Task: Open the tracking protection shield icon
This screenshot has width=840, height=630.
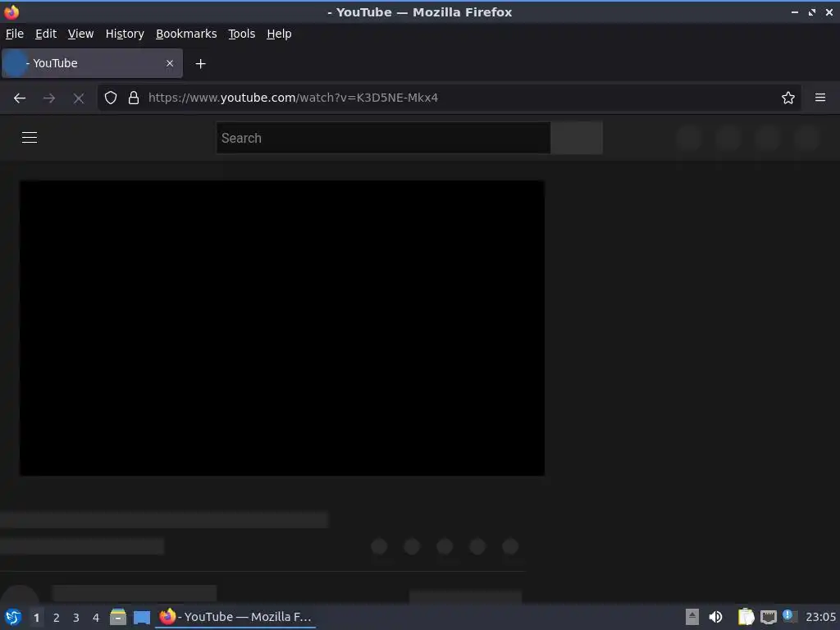Action: click(111, 98)
